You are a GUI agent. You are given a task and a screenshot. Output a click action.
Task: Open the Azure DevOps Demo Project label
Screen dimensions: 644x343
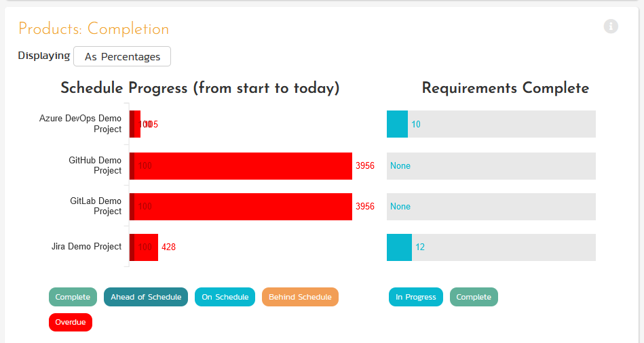(x=80, y=124)
